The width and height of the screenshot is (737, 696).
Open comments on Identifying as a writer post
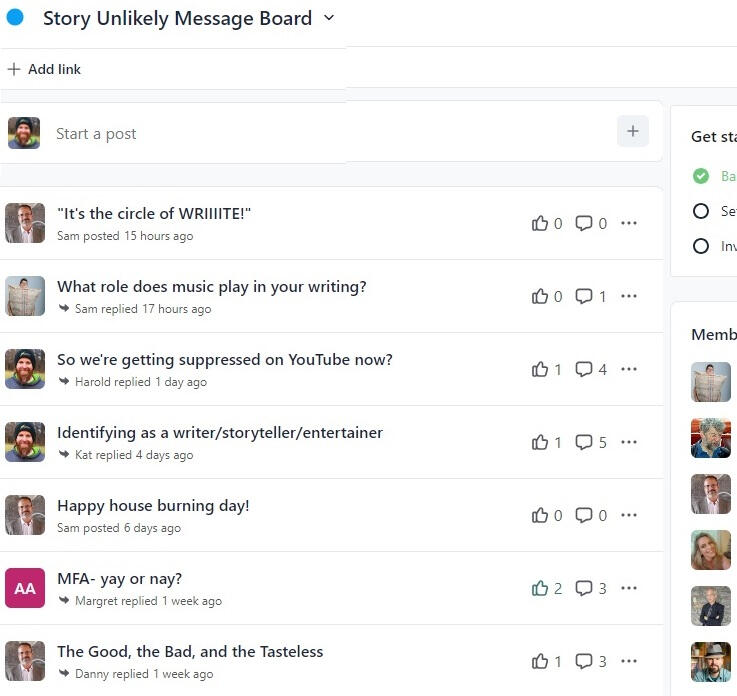click(584, 442)
